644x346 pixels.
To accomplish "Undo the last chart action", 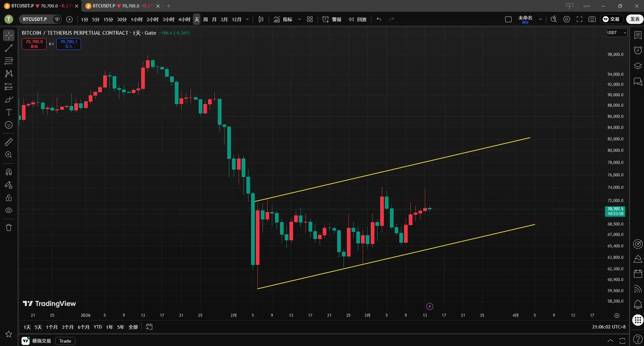I will point(379,19).
